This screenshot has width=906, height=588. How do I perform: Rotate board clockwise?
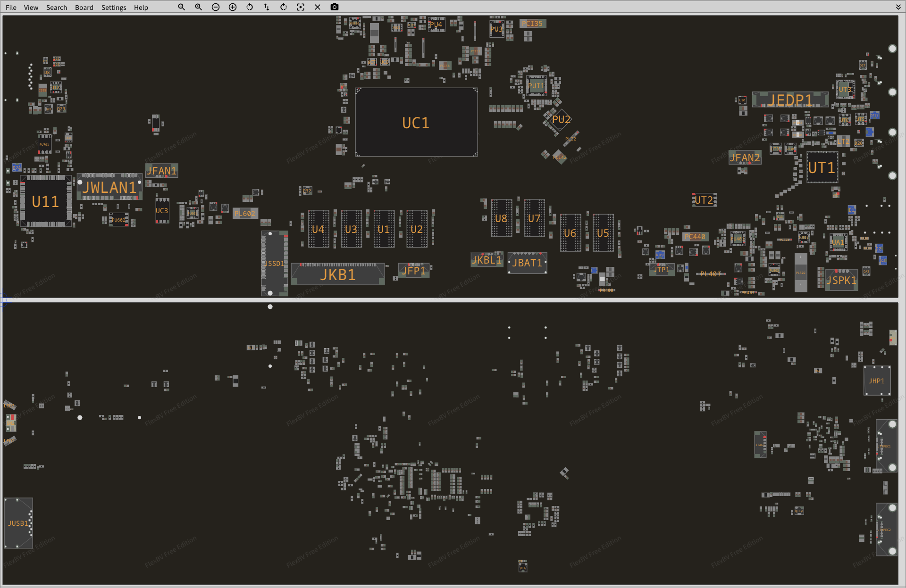tap(284, 7)
